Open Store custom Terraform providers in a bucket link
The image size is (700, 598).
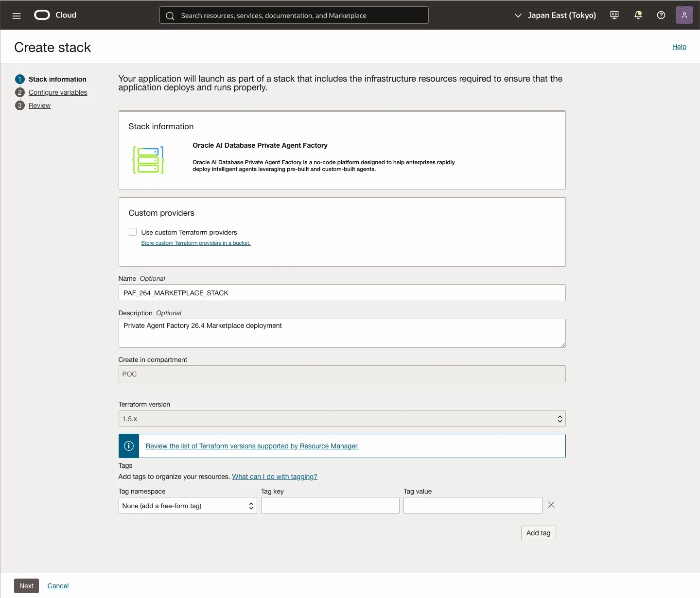(x=196, y=243)
